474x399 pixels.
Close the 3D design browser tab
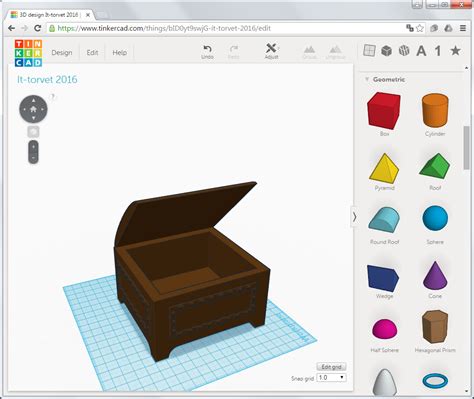88,15
